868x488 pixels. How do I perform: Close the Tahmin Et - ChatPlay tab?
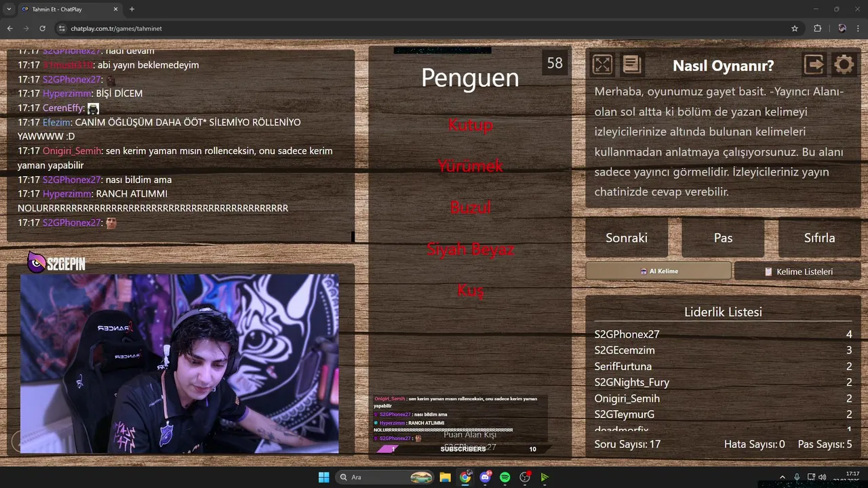[116, 9]
